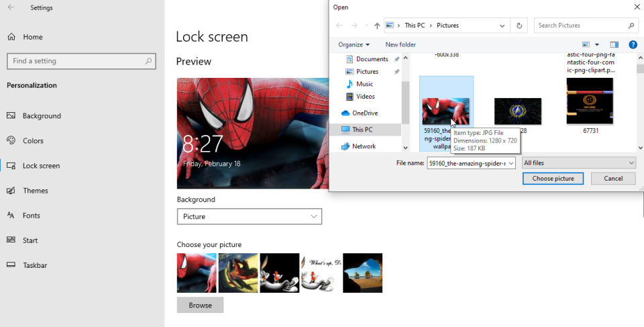Open the recent locations dropdown arrow

click(366, 26)
